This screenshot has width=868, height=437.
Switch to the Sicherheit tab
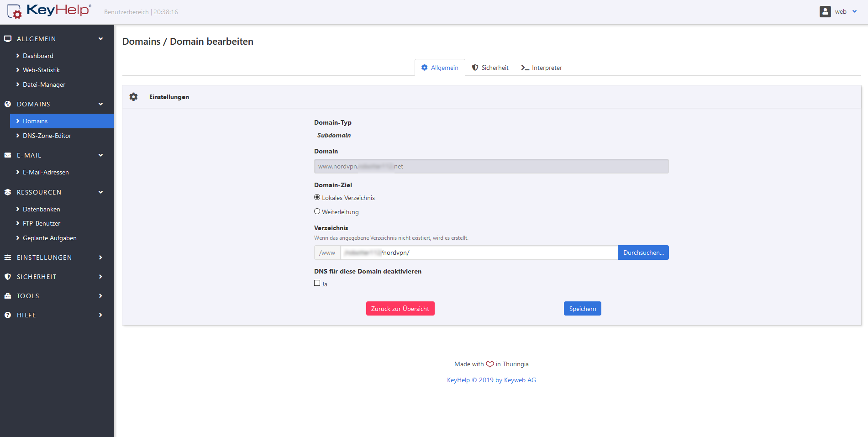click(x=490, y=68)
